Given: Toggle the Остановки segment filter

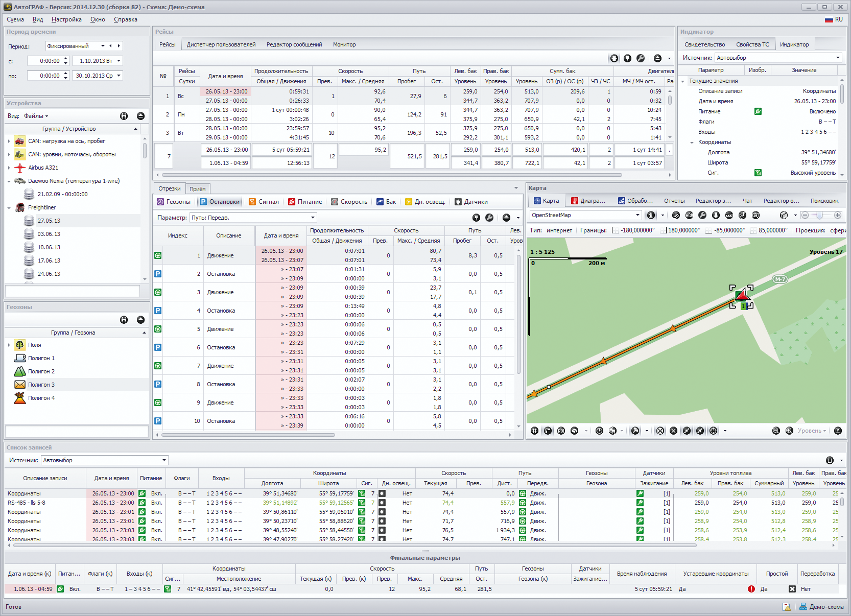Looking at the screenshot, I should [x=220, y=202].
